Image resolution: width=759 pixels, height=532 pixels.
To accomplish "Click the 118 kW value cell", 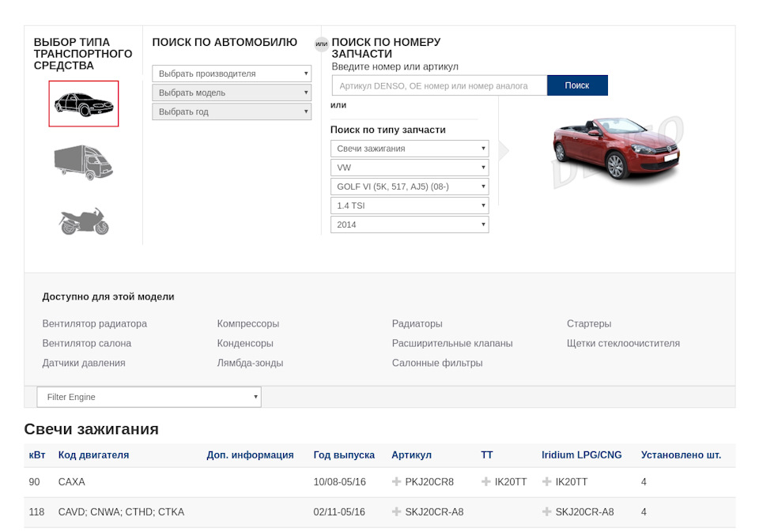I will 36,511.
